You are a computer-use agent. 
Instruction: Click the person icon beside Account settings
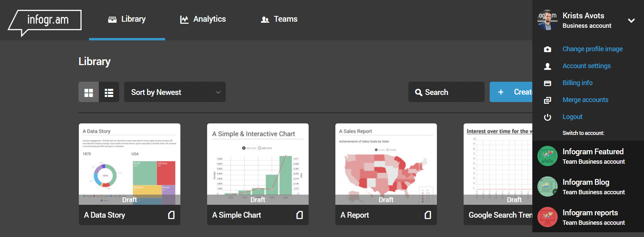pos(548,66)
